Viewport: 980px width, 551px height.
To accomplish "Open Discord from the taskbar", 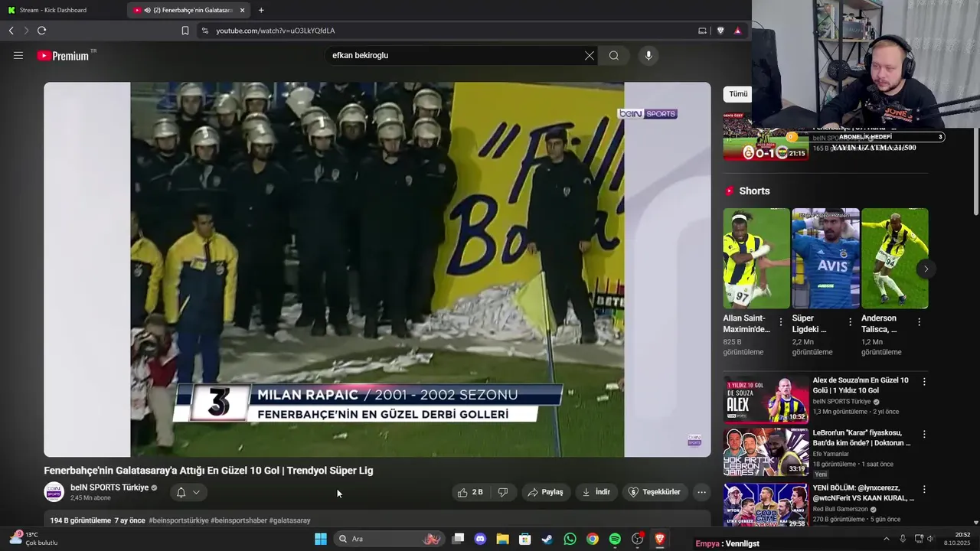I will pyautogui.click(x=480, y=539).
